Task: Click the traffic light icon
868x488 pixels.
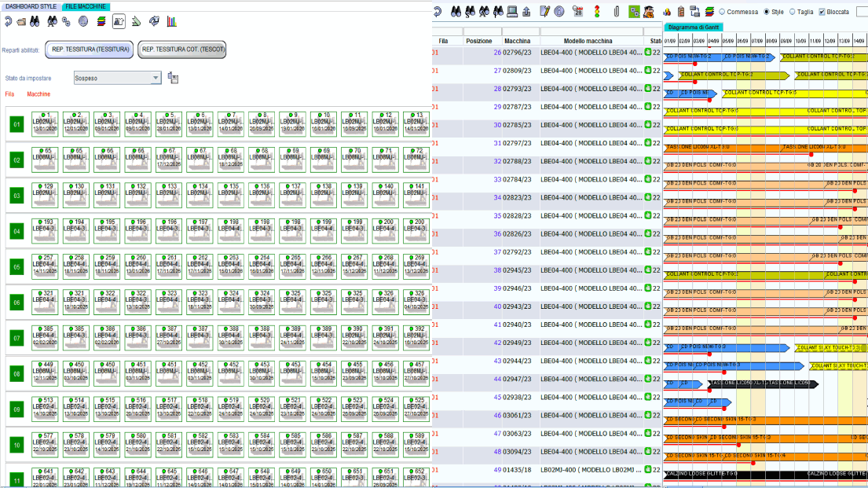Action: point(597,12)
